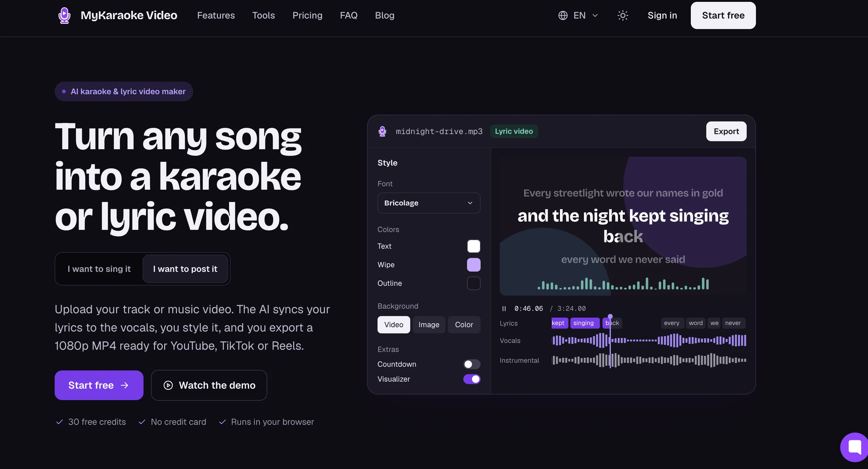Click the Vocals waveform track
This screenshot has width=868, height=469.
click(x=649, y=340)
